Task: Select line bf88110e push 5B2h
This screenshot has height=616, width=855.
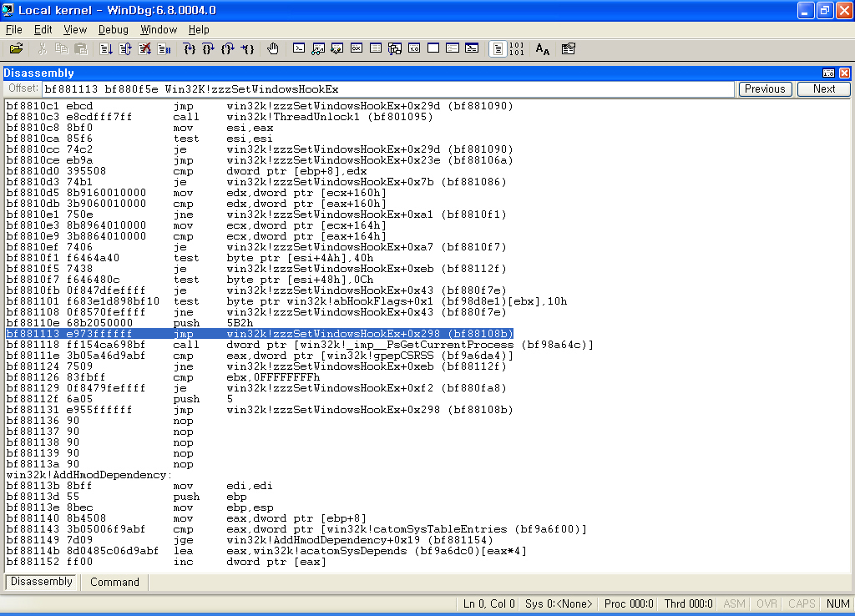Action: coord(129,323)
